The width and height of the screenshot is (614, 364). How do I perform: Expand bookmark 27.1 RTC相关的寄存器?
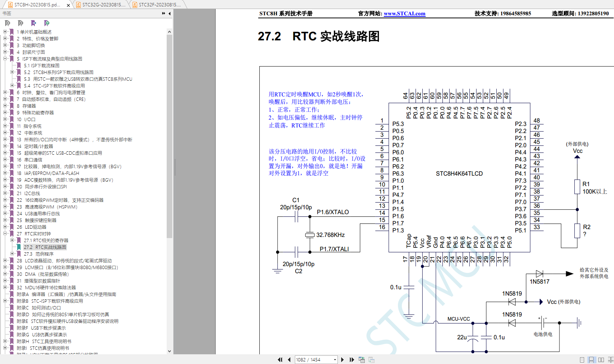(x=12, y=240)
